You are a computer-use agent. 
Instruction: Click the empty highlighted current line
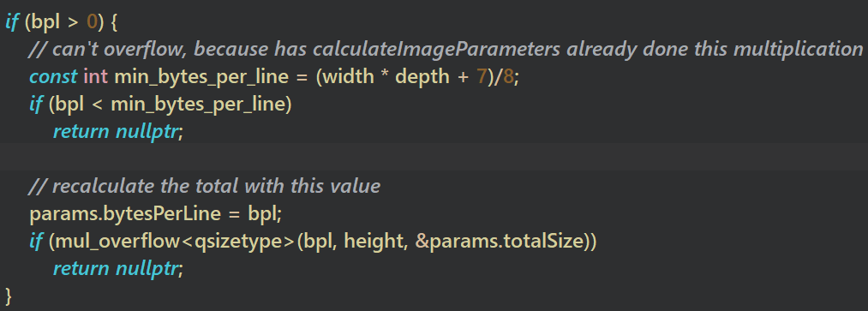point(434,159)
